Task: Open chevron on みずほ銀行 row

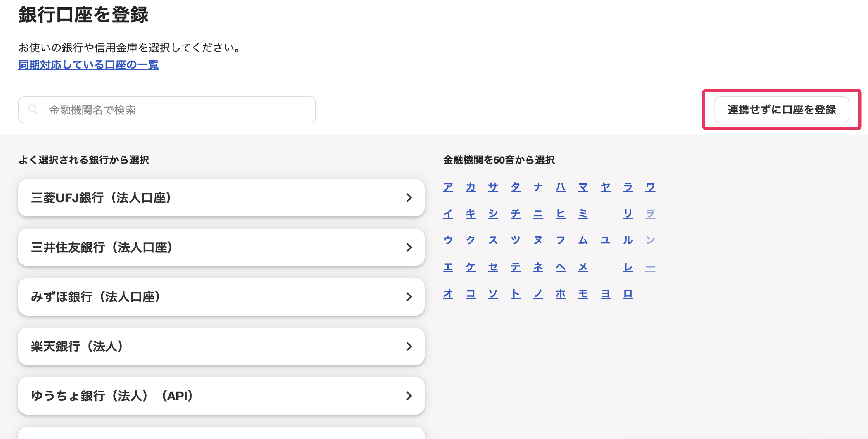Action: pyautogui.click(x=409, y=297)
